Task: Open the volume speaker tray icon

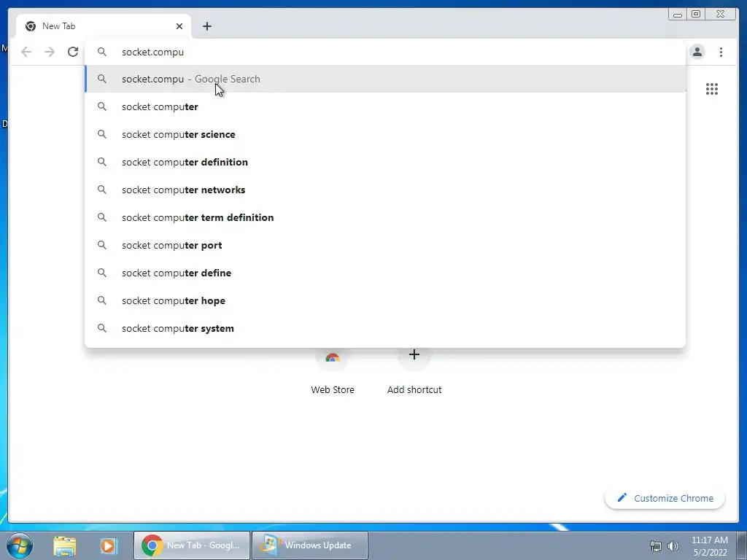Action: 673,546
